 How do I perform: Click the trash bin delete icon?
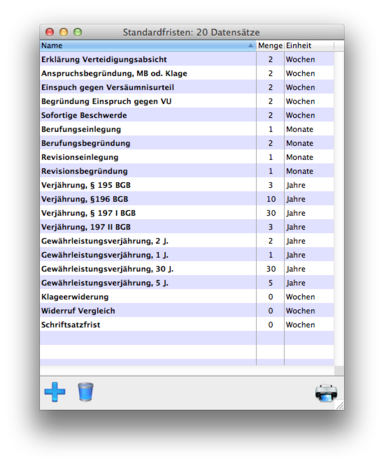[x=85, y=392]
